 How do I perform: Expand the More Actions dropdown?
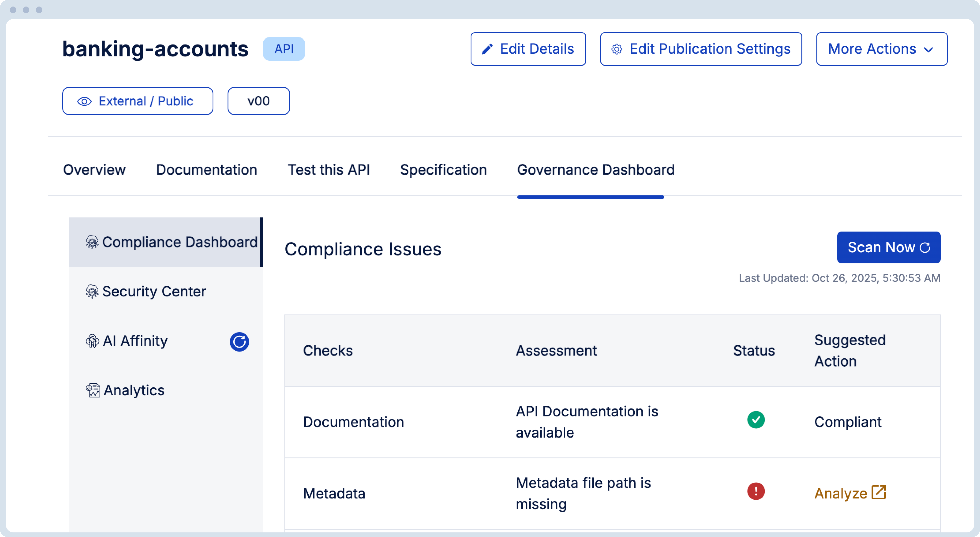pyautogui.click(x=881, y=49)
